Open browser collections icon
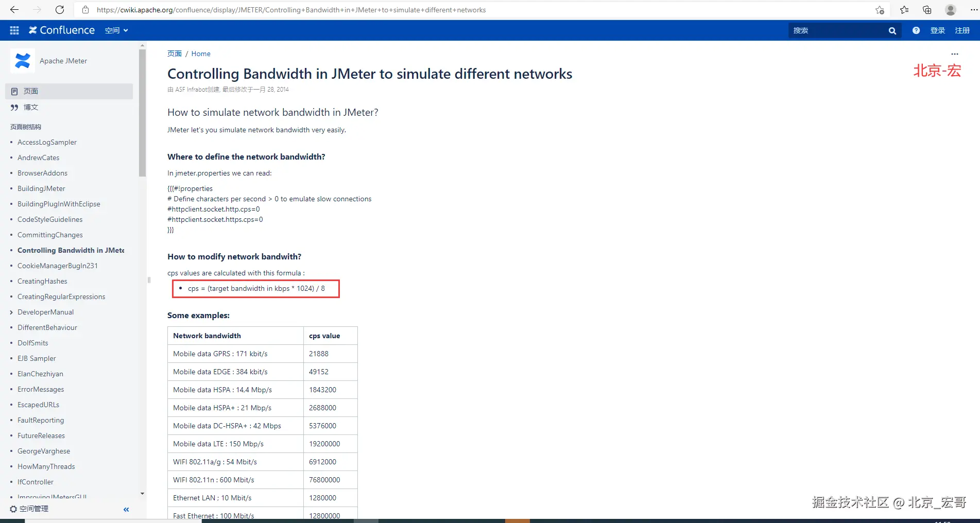This screenshot has height=523, width=980. pos(927,10)
